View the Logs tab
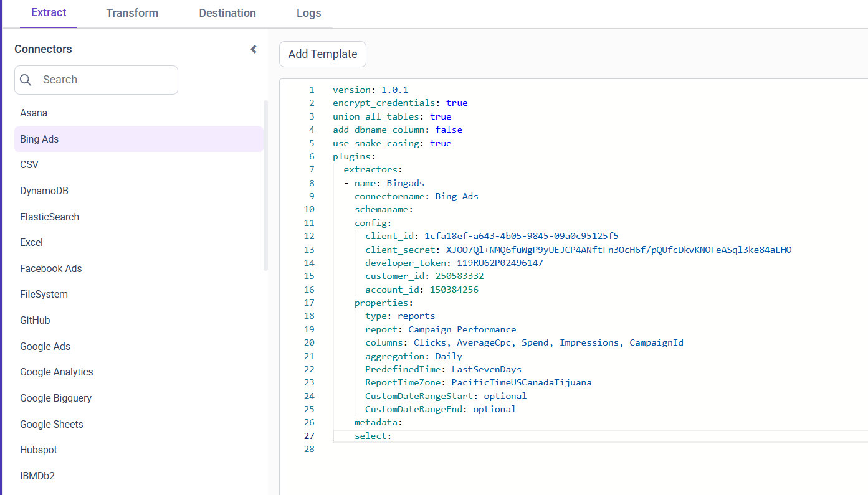Viewport: 868px width, 495px height. 309,13
